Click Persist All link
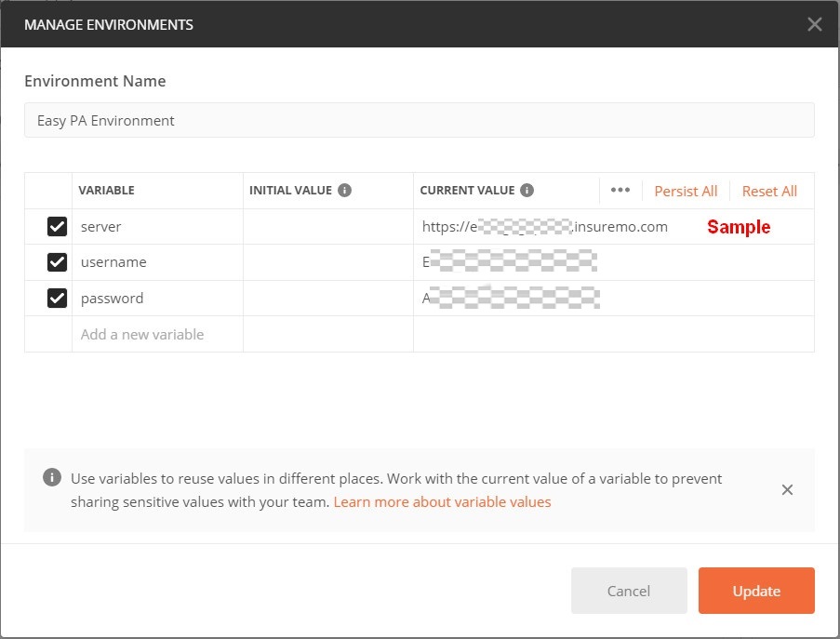840x639 pixels. [686, 192]
